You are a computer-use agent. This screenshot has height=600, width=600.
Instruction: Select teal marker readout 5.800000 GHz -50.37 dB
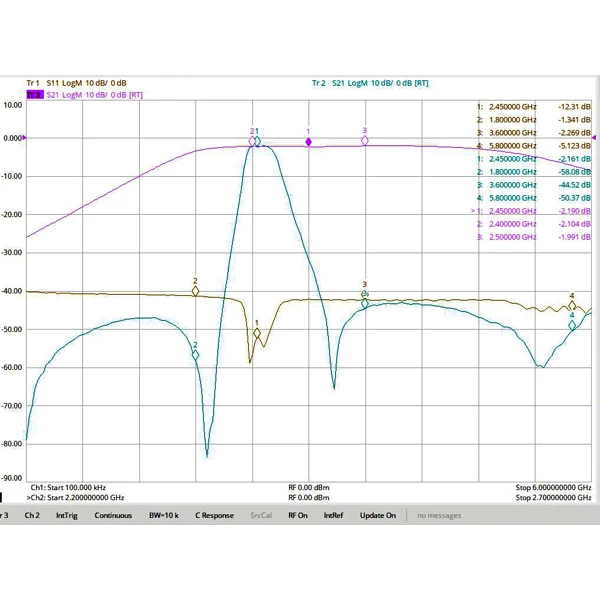pos(533,198)
